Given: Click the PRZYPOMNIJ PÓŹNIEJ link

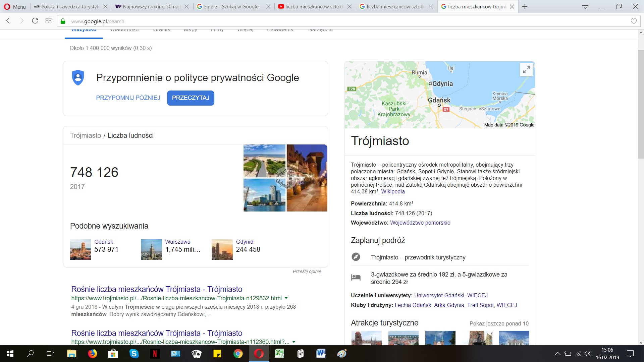Looking at the screenshot, I should coord(128,98).
